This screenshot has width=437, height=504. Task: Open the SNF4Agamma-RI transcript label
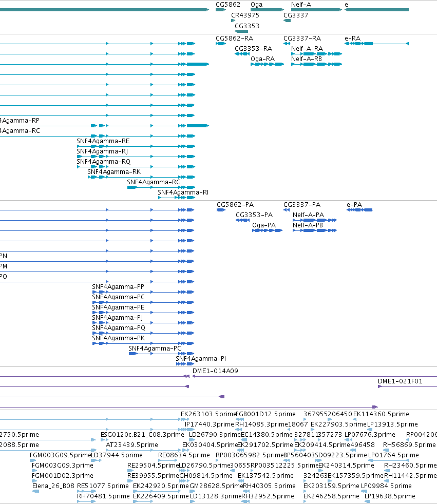point(183,192)
